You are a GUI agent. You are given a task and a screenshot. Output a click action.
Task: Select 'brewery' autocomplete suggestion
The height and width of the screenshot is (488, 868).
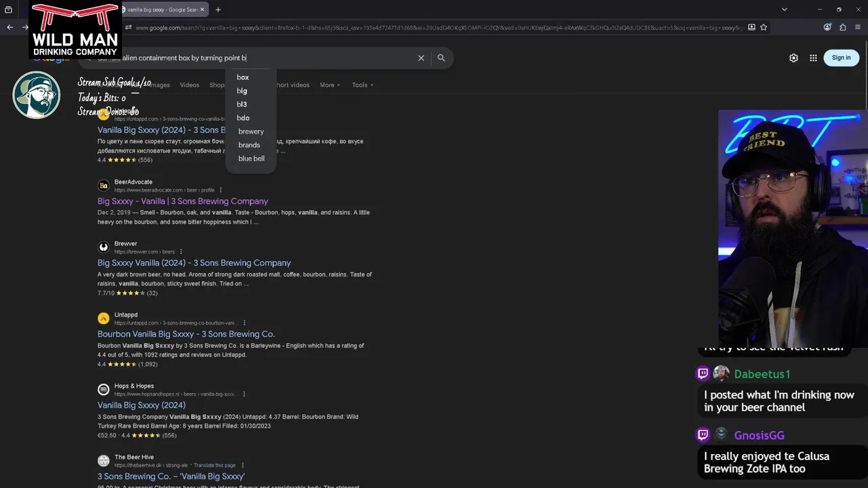click(251, 131)
